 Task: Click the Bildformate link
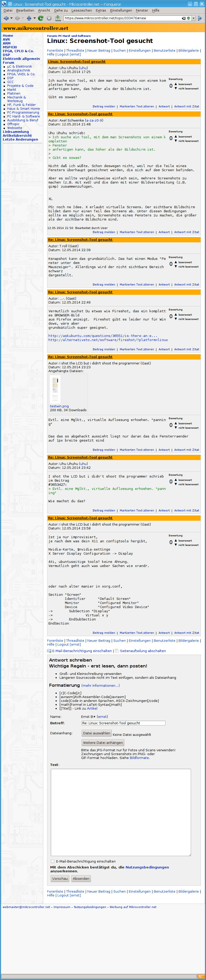(x=139, y=758)
